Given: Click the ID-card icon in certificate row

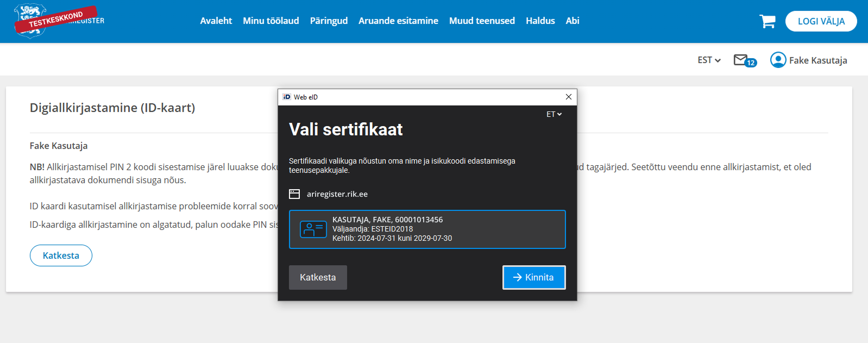Looking at the screenshot, I should coord(313,229).
